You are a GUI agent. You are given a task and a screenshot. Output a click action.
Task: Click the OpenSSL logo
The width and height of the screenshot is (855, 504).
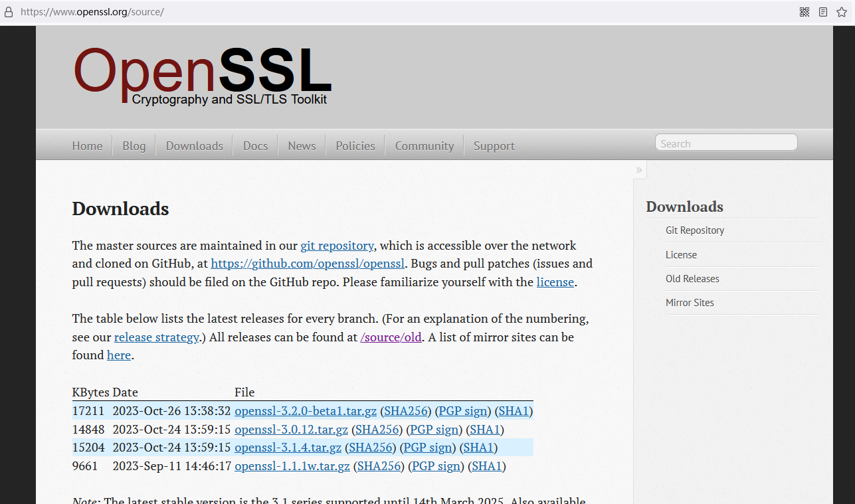click(202, 76)
